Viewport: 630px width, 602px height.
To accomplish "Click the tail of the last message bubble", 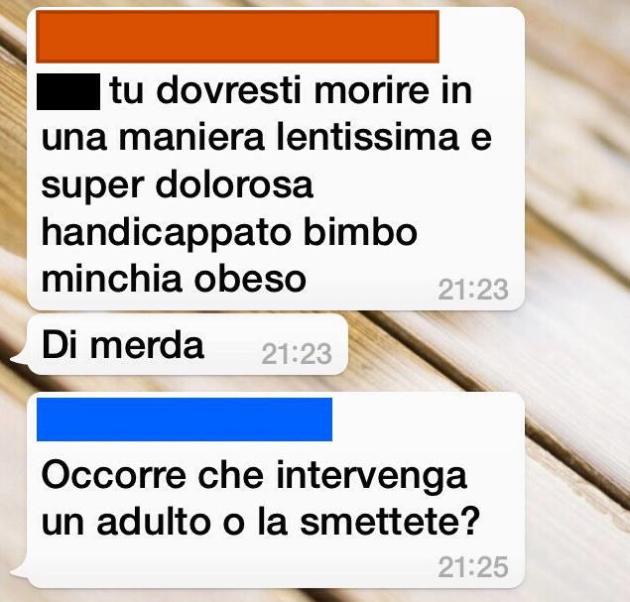I will pos(20,571).
